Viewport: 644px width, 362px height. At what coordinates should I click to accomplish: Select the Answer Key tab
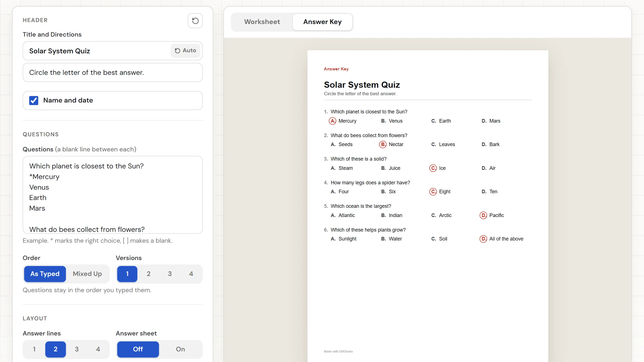pos(322,22)
